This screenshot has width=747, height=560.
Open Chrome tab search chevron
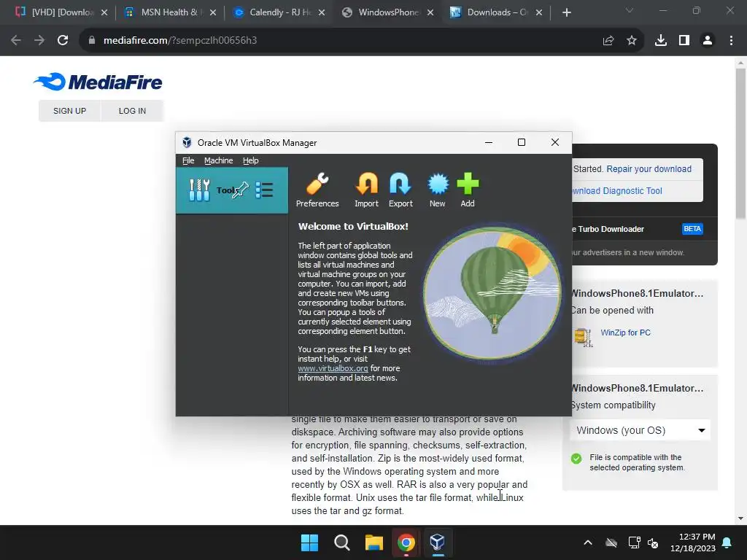tap(630, 10)
